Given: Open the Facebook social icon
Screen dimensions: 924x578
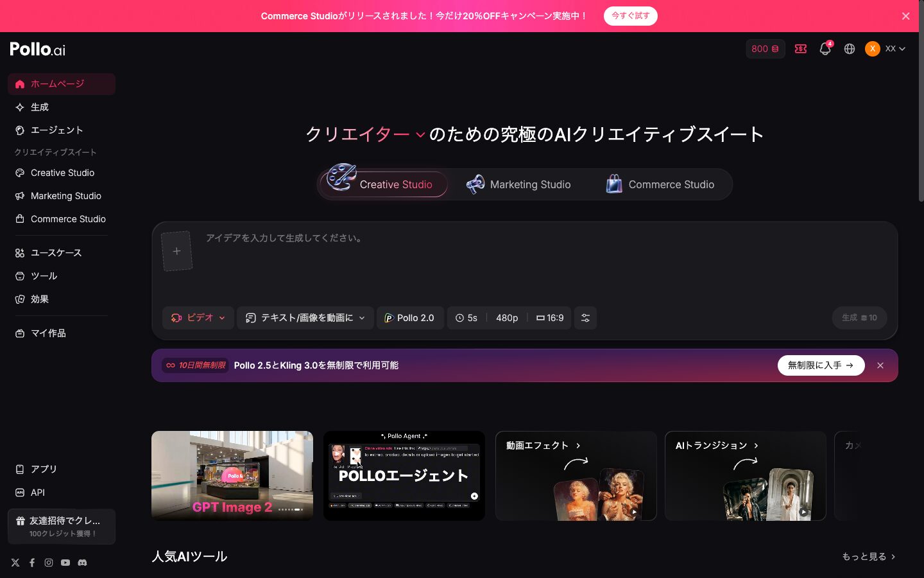Looking at the screenshot, I should tap(32, 563).
